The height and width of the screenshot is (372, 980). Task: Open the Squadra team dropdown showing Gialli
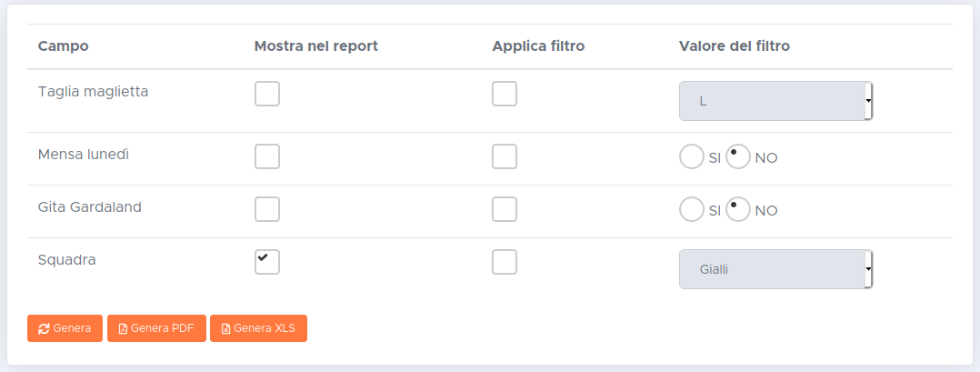click(775, 269)
